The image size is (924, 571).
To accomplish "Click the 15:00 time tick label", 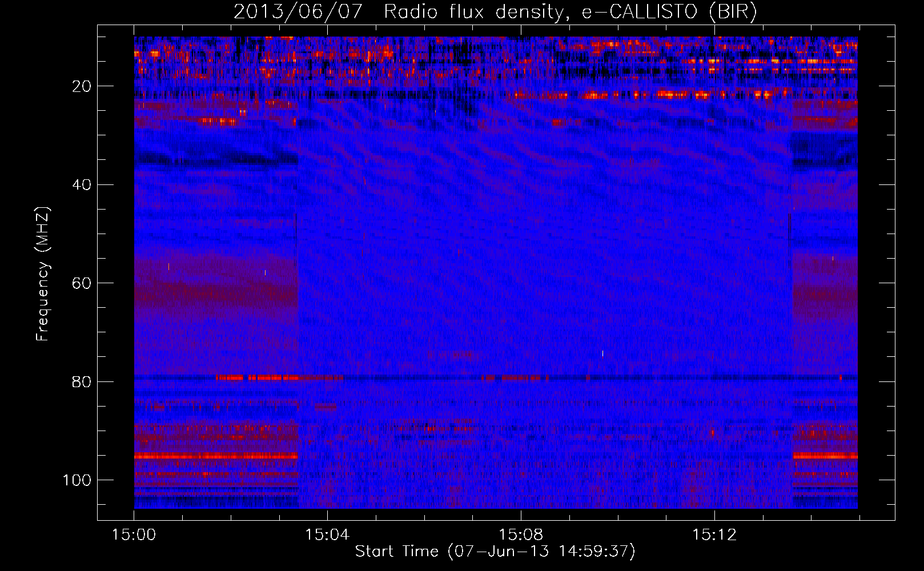I will [x=134, y=535].
